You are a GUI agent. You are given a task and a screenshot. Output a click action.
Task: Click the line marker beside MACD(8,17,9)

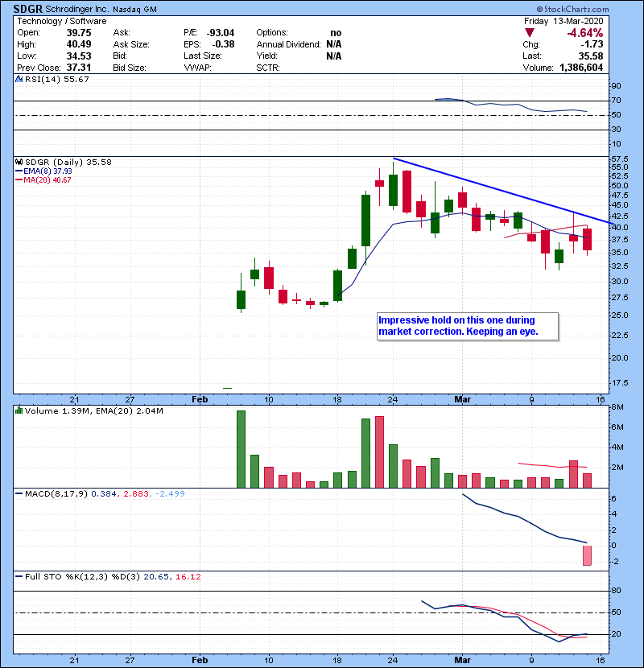19,494
